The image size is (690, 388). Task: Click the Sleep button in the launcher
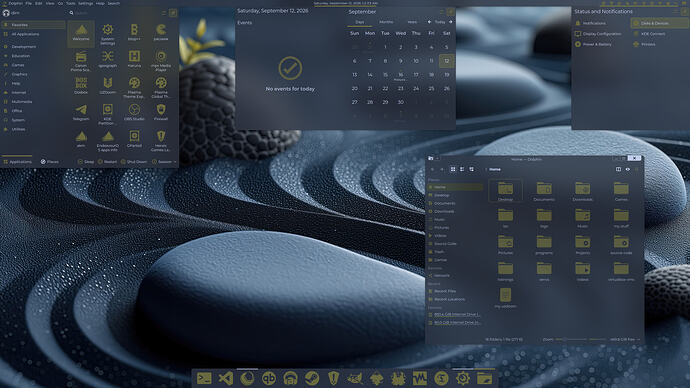pos(86,162)
